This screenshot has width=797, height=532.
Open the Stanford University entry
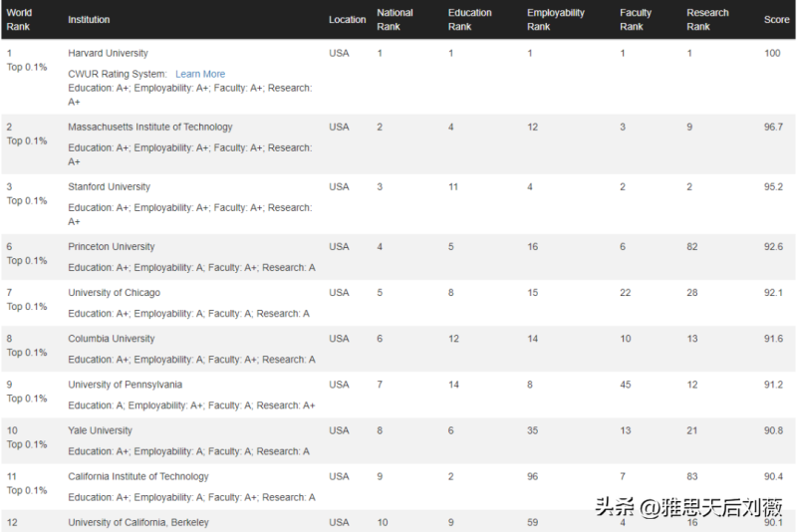tap(109, 187)
